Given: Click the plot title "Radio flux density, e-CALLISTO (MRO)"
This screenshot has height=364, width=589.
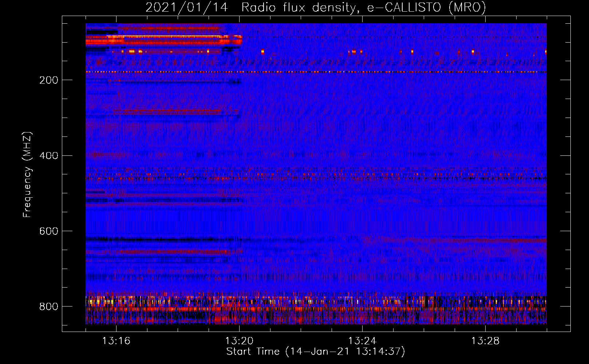Looking at the screenshot, I should pyautogui.click(x=364, y=7).
